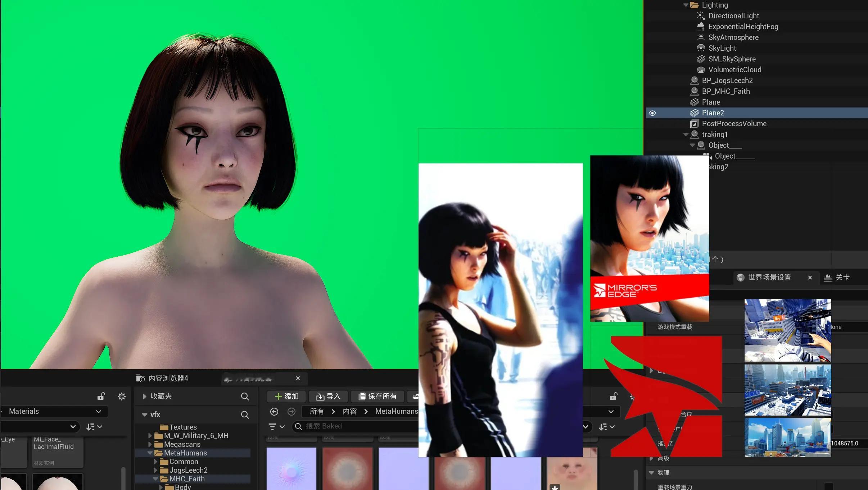868x490 pixels.
Task: Expand the 收藏夹 favorites section
Action: point(144,396)
